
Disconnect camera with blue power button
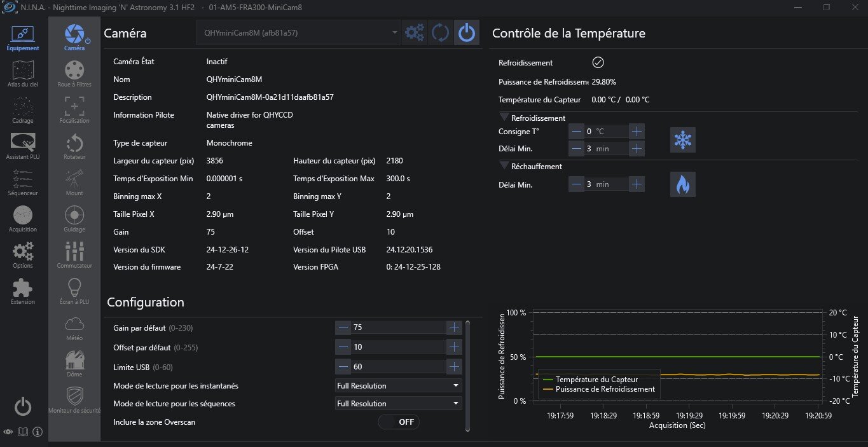tap(467, 32)
